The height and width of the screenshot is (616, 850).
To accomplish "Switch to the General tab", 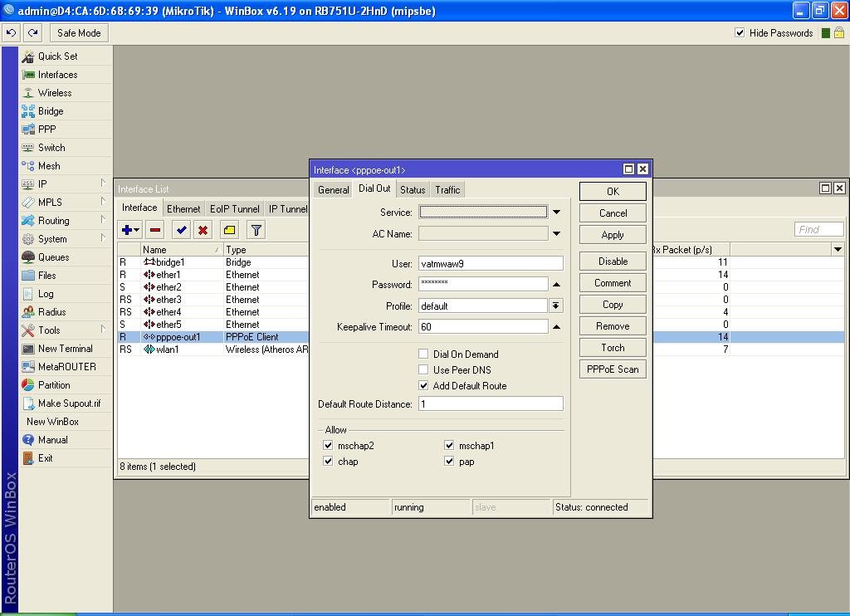I will click(334, 190).
